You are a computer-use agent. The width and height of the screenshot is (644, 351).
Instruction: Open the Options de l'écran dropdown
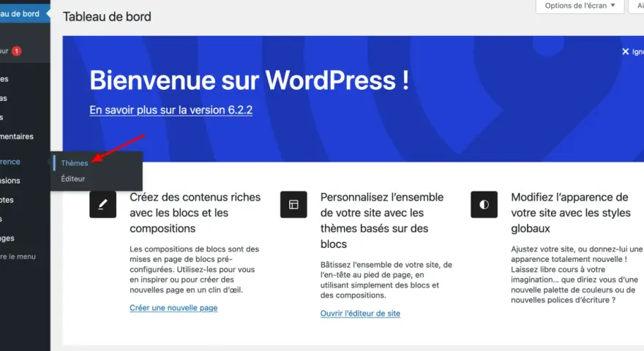click(580, 6)
